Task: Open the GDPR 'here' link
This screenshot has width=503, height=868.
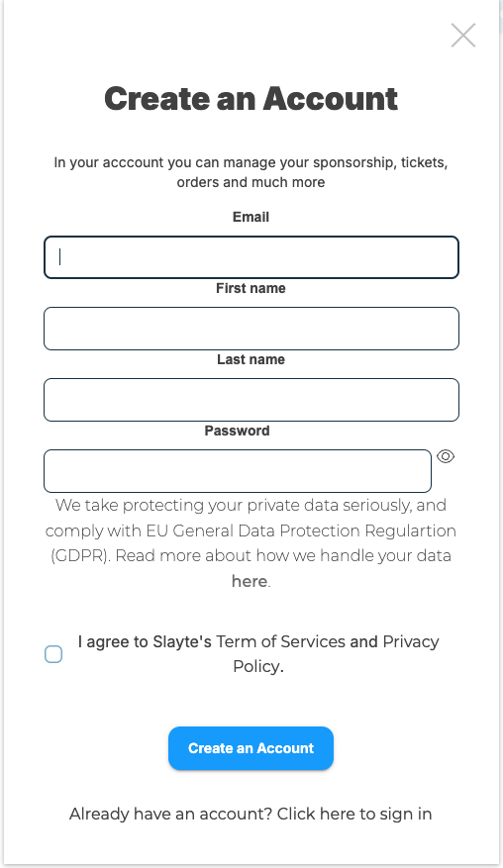Action: coord(250,581)
